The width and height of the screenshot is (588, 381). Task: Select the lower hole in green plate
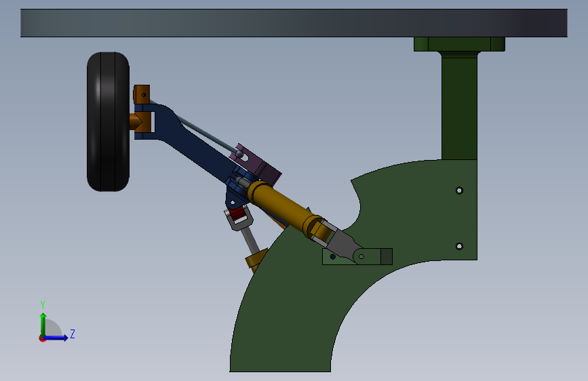(x=459, y=246)
